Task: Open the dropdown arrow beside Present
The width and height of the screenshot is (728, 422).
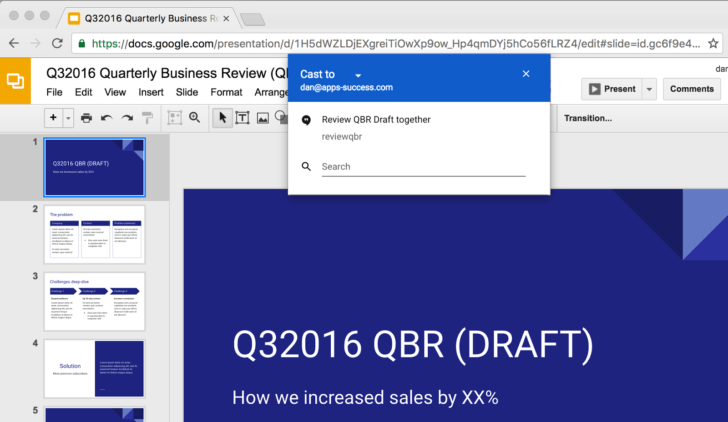Action: point(650,89)
